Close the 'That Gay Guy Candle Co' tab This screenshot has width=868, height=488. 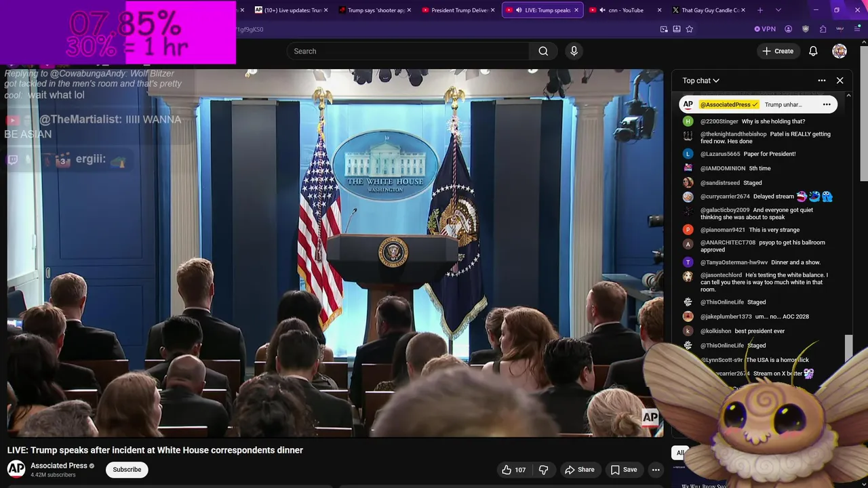point(743,10)
